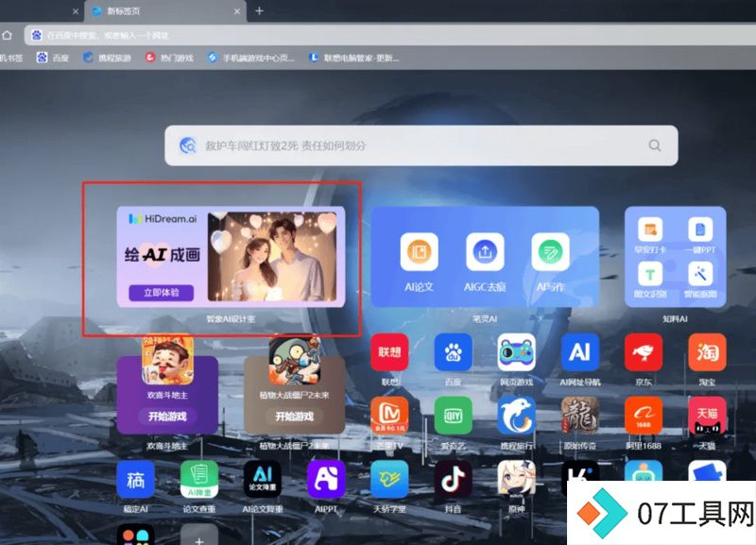Open the 天骄学堂 shortcut icon
Viewport: 756px width, 545px height.
389,479
